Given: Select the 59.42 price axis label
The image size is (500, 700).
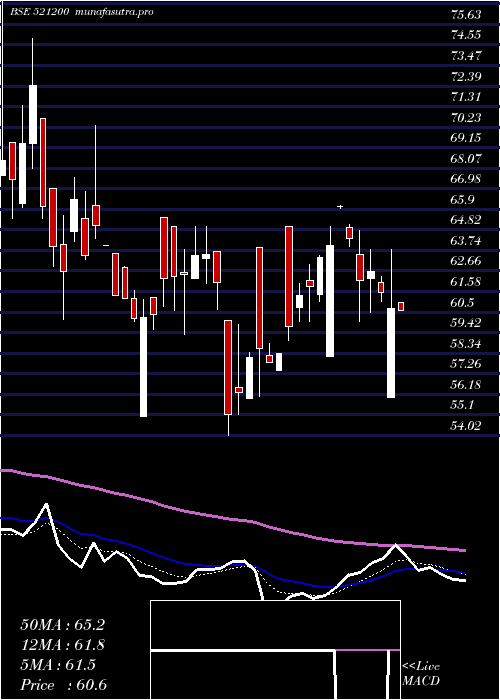Looking at the screenshot, I should [x=466, y=323].
